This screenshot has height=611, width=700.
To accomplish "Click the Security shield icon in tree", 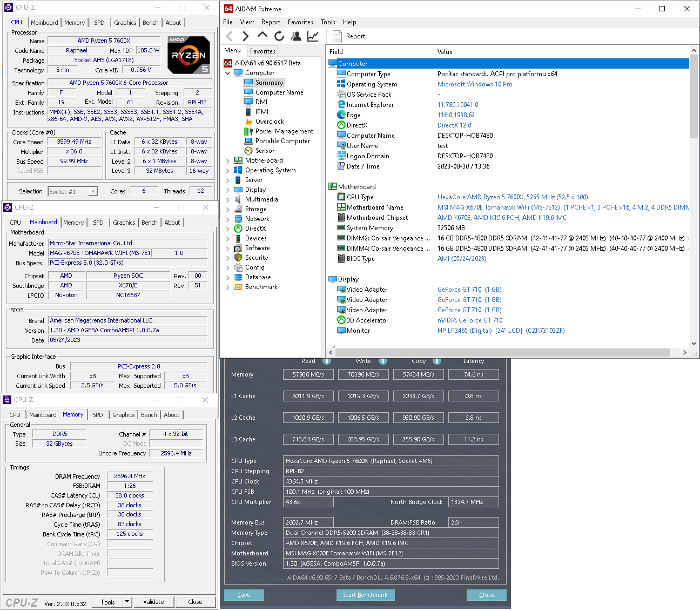I will pos(238,258).
